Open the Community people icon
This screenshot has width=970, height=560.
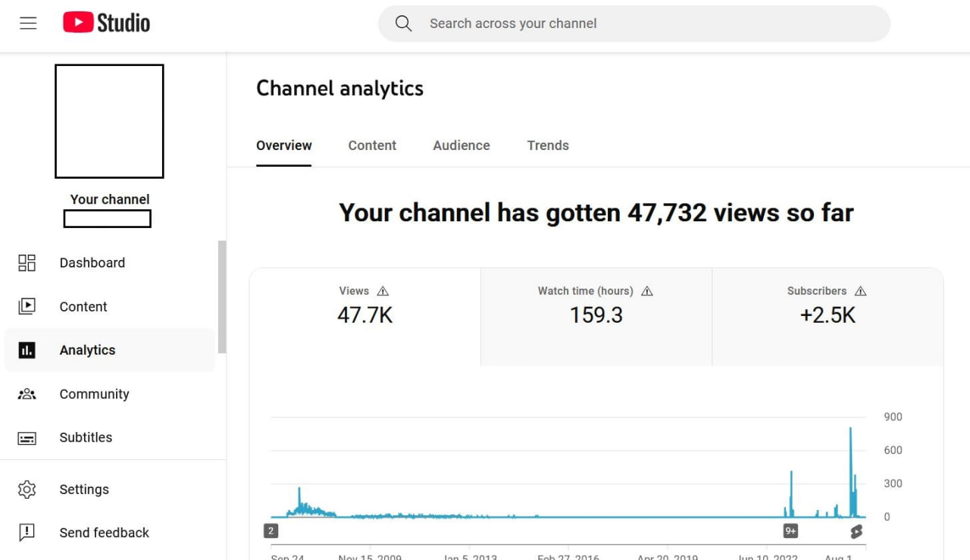pyautogui.click(x=27, y=393)
